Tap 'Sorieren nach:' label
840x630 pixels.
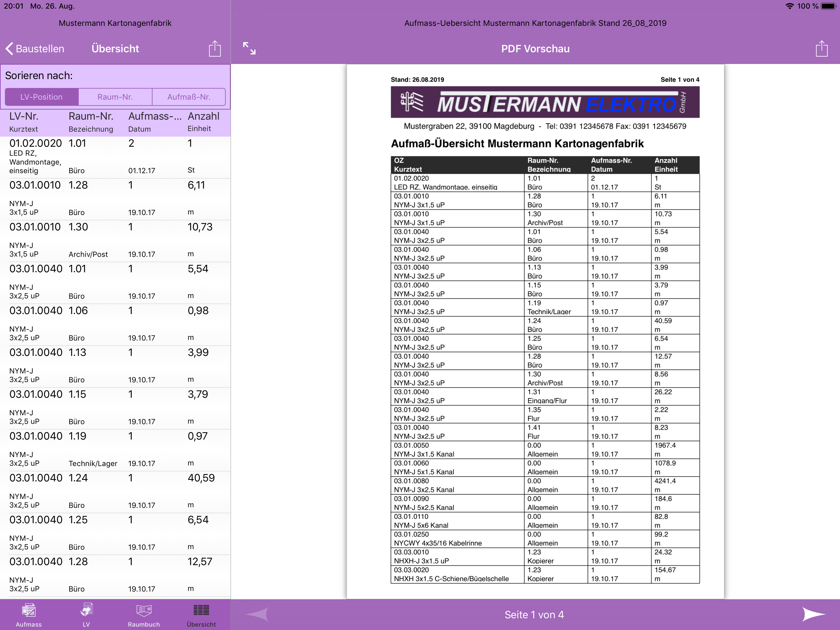(39, 76)
